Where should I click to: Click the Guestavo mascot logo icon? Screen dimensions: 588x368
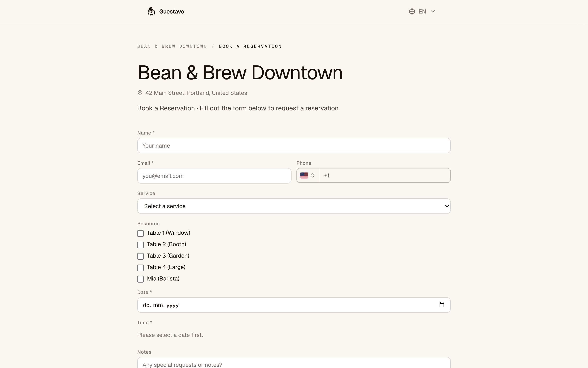click(151, 11)
